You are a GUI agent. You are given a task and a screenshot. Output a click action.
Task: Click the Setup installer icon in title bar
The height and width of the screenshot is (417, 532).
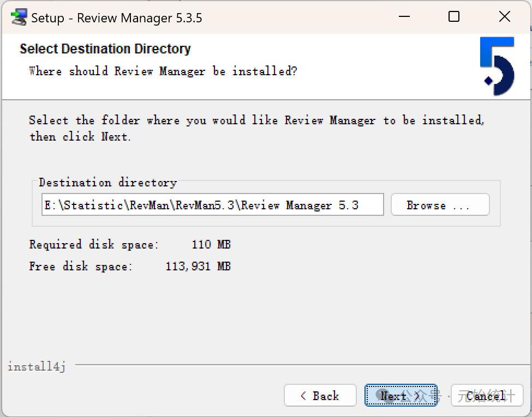pos(19,17)
